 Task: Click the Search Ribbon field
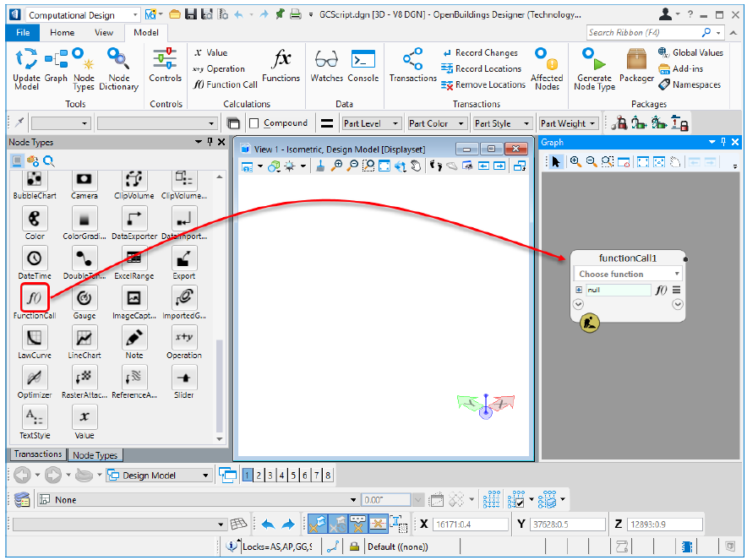(x=644, y=32)
